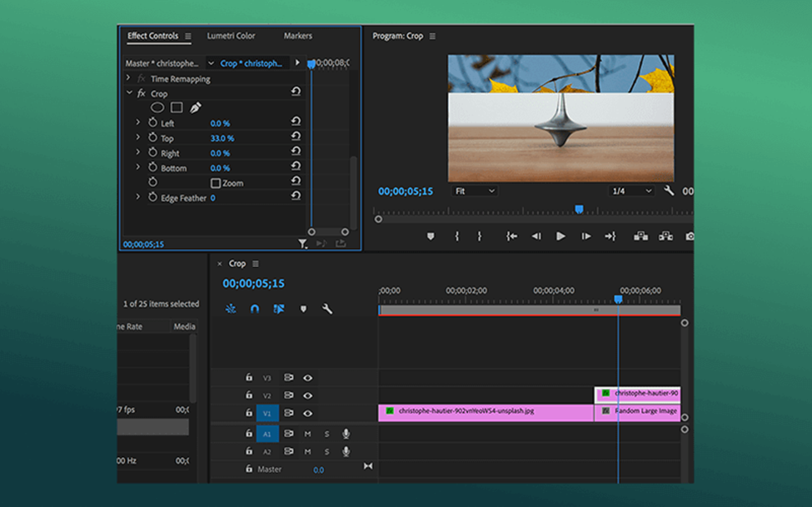Open the Program: Crop panel menu
The image size is (812, 507).
click(x=432, y=37)
